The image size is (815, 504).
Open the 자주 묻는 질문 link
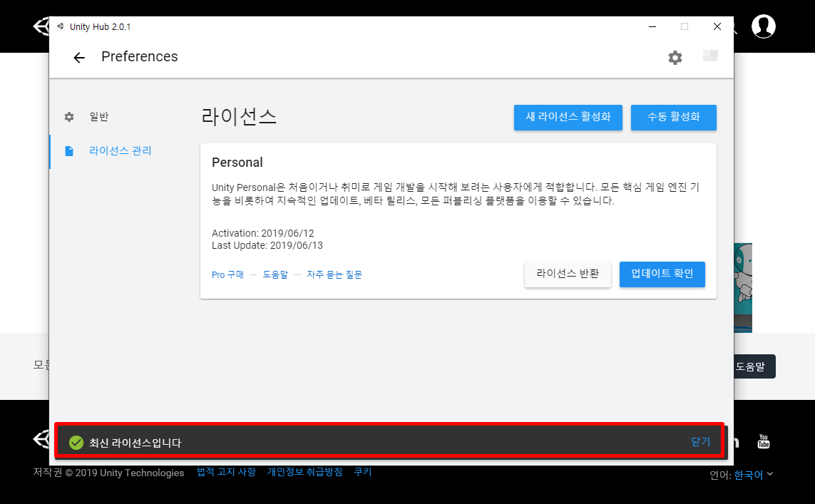(x=334, y=275)
